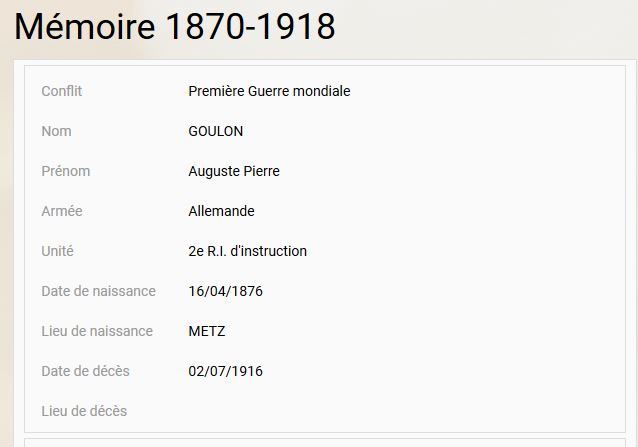638x447 pixels.
Task: Select the Armée field label
Action: coord(62,211)
